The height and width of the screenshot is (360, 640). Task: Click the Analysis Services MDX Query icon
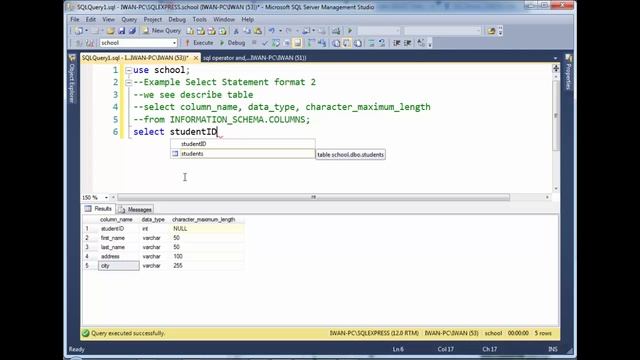click(x=201, y=31)
